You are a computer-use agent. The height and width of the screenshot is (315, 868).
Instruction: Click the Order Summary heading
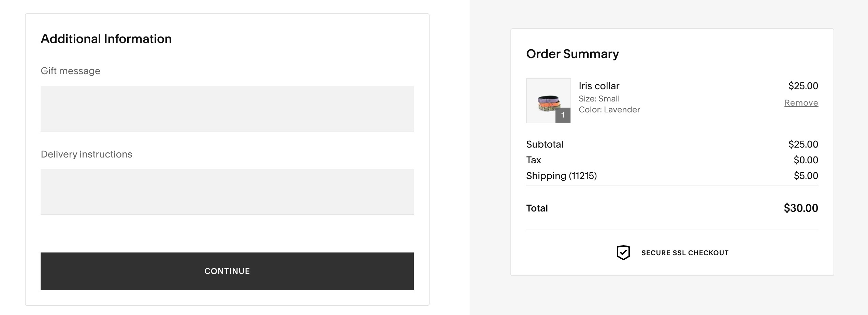572,54
